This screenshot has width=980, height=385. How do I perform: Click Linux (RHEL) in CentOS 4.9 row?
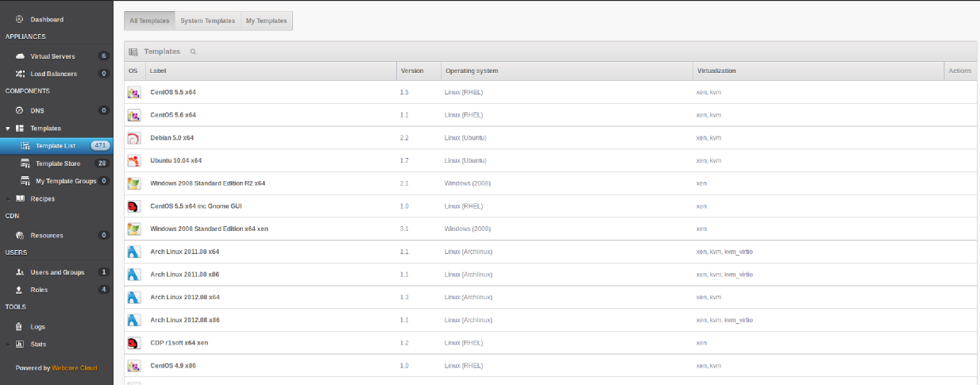[464, 366]
